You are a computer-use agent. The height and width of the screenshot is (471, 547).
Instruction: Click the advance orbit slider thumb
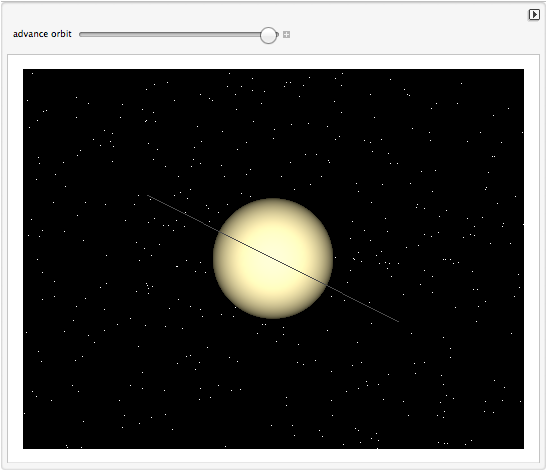pyautogui.click(x=268, y=35)
